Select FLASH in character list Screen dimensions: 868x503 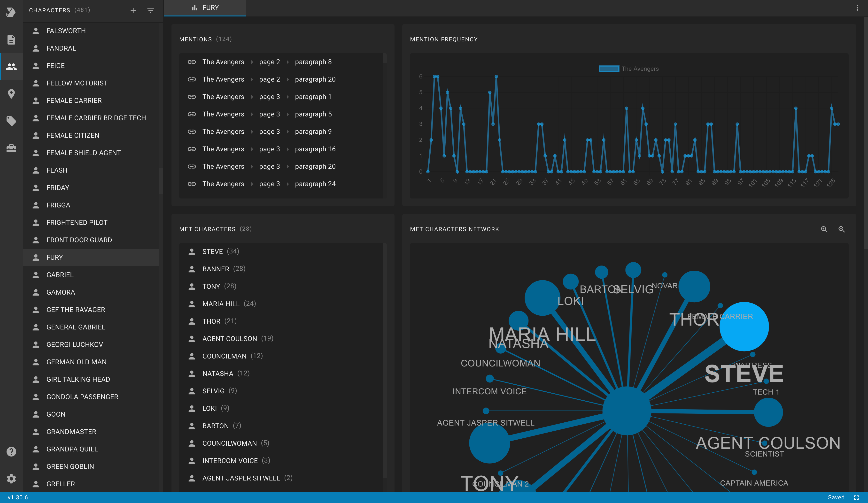(x=91, y=170)
